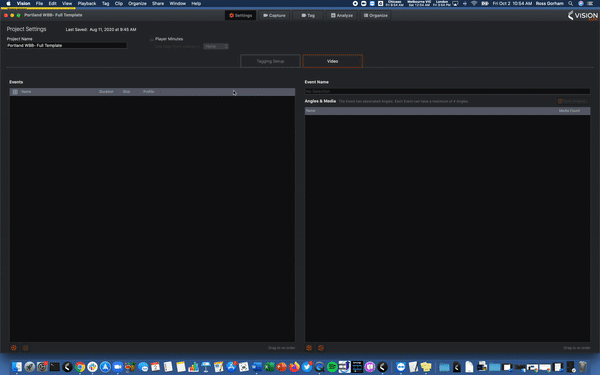This screenshot has width=600, height=375.
Task: Click the Name header in Angles & Media table
Action: tap(310, 111)
